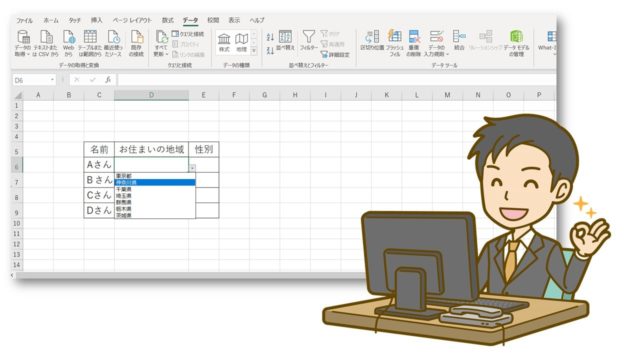Sort ascending A to Z
Image resolution: width=640 pixels, height=360 pixels.
coord(270,37)
